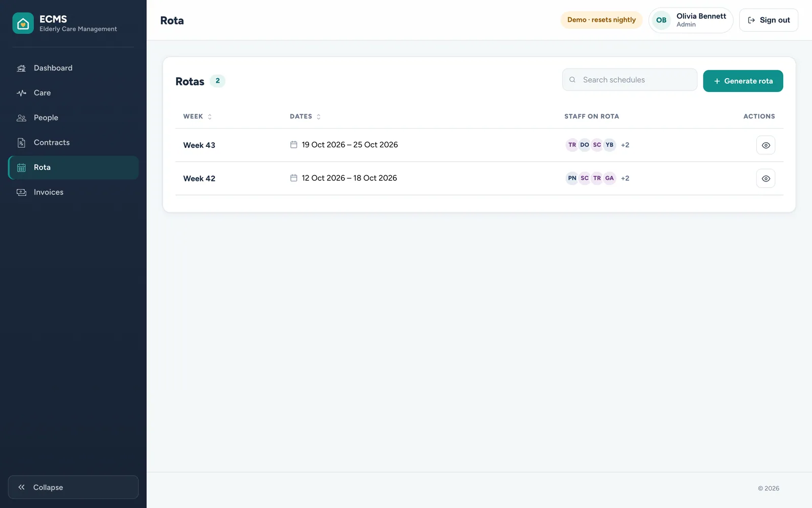Click calendar icon beside 19 Oct 2026
Viewport: 812px width, 508px height.
pos(293,145)
